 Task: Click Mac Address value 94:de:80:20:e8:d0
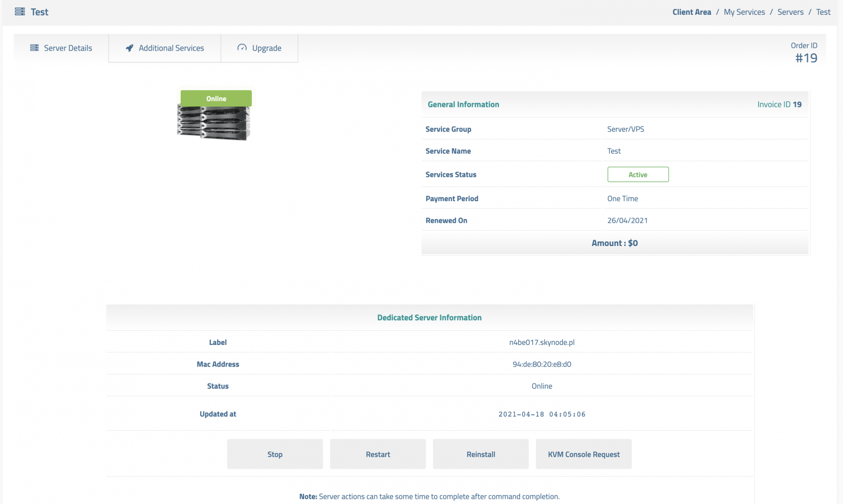click(x=542, y=364)
